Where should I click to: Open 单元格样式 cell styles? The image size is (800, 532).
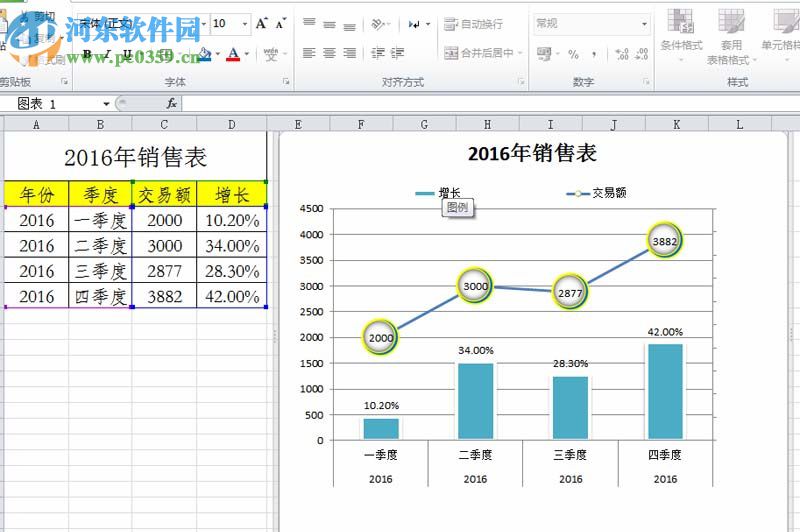tap(782, 36)
